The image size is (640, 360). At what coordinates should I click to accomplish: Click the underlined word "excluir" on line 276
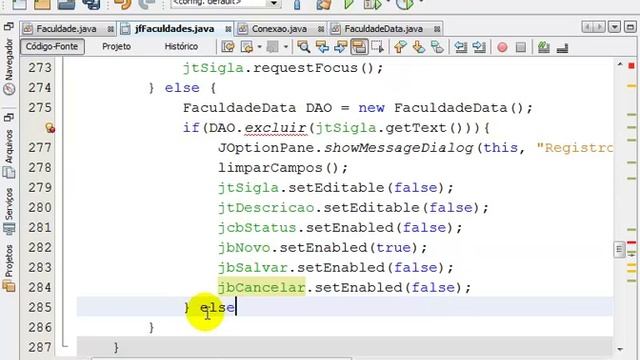276,128
